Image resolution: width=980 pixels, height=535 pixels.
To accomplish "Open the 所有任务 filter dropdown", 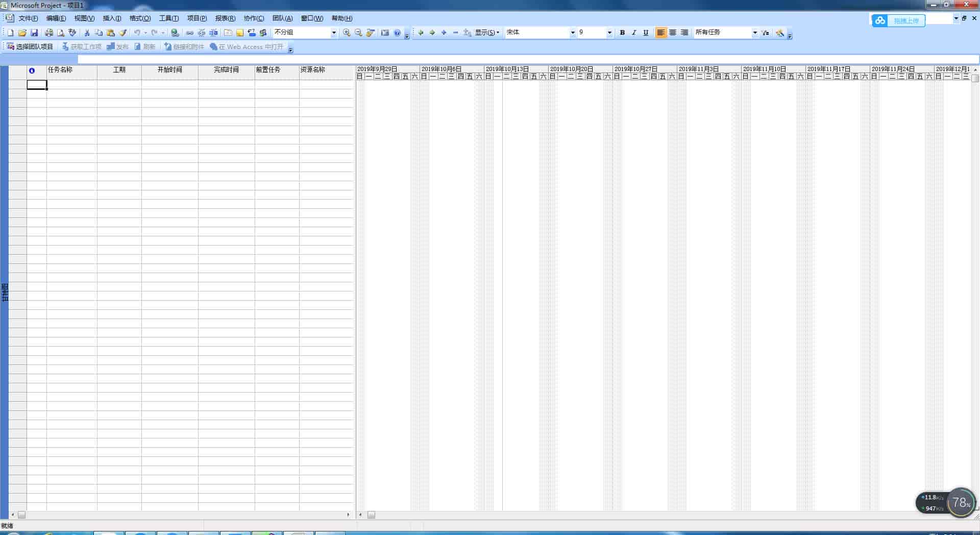I will click(x=754, y=33).
